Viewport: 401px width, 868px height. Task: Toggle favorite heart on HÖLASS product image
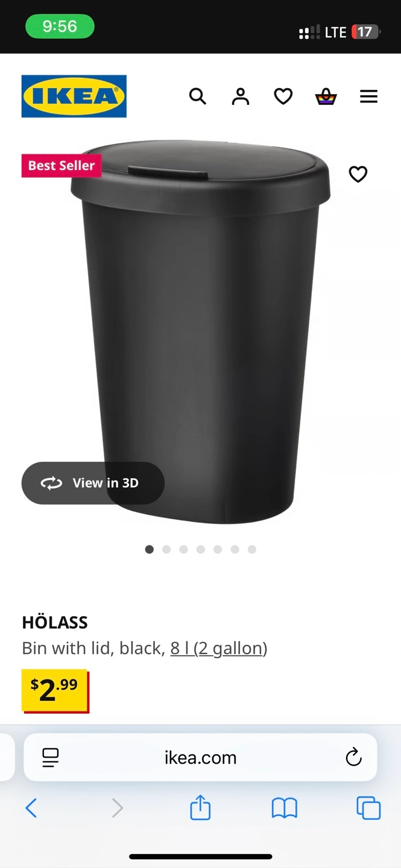358,174
